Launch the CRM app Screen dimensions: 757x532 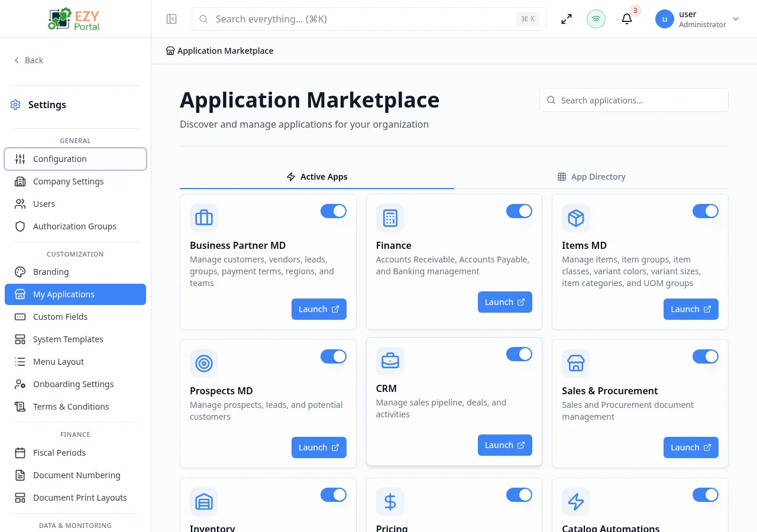coord(505,445)
